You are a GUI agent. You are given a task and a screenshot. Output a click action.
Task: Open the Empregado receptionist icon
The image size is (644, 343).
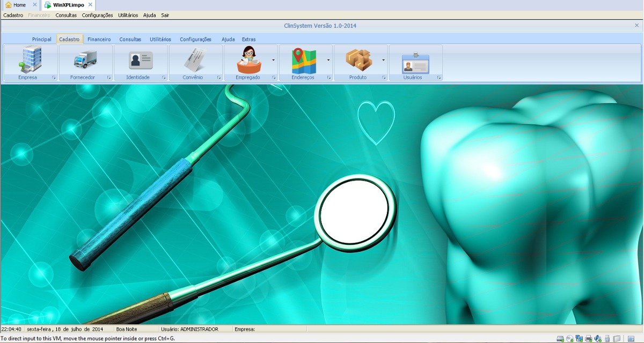pyautogui.click(x=248, y=59)
